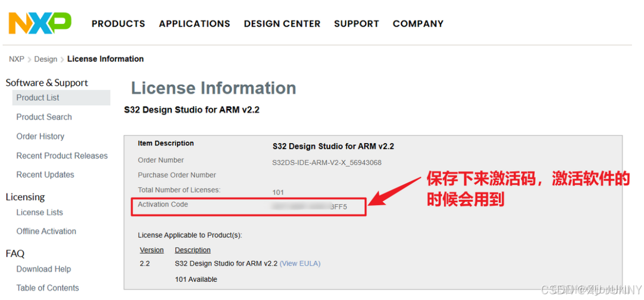Click the Description column header
Screen dimensions: 644x300
193,250
